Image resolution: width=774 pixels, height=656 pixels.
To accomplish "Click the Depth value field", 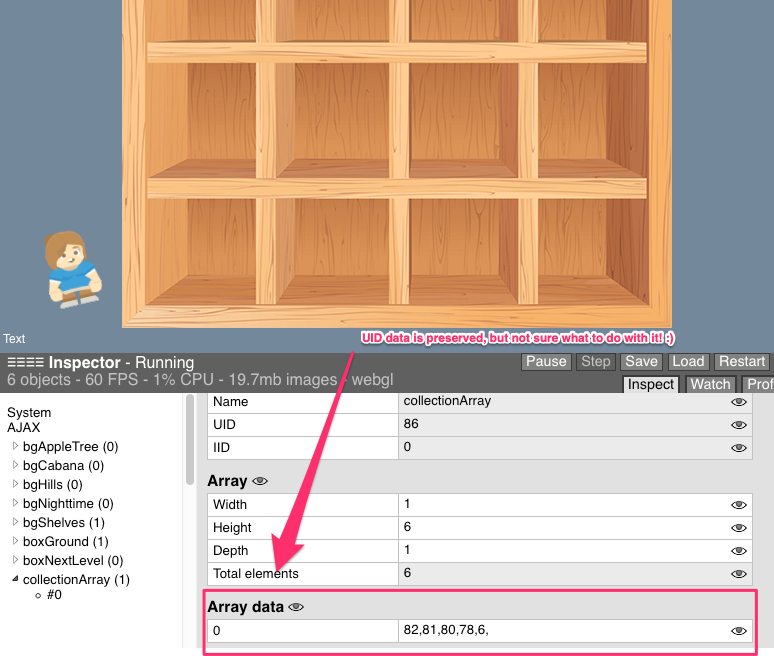I will [x=575, y=550].
